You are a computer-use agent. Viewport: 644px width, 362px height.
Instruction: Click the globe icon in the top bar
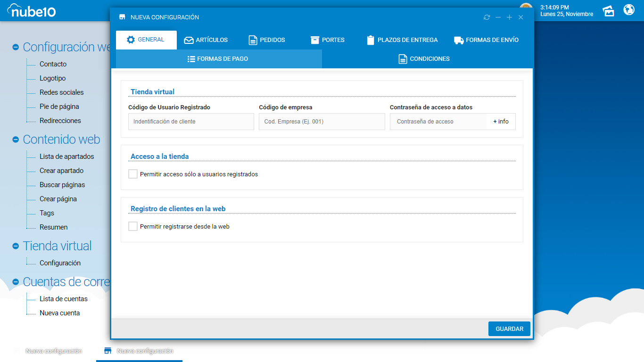point(629,10)
